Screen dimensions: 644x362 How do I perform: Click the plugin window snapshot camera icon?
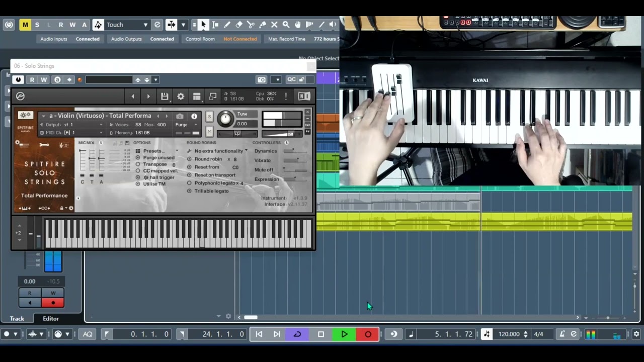[x=261, y=79]
